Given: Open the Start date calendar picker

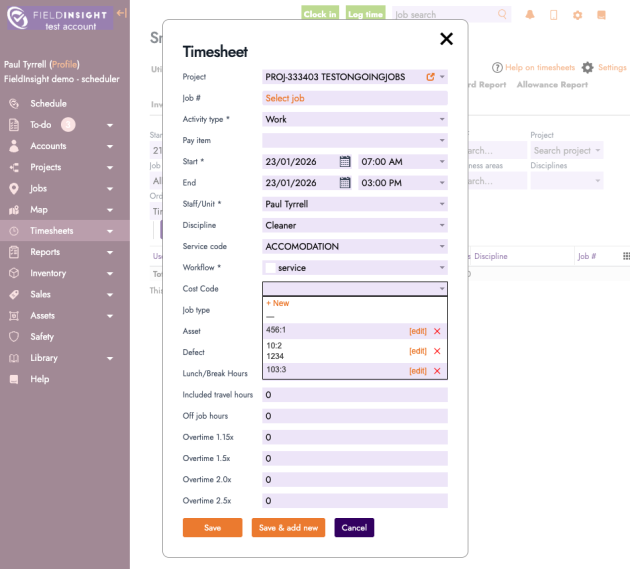Looking at the screenshot, I should pyautogui.click(x=345, y=161).
